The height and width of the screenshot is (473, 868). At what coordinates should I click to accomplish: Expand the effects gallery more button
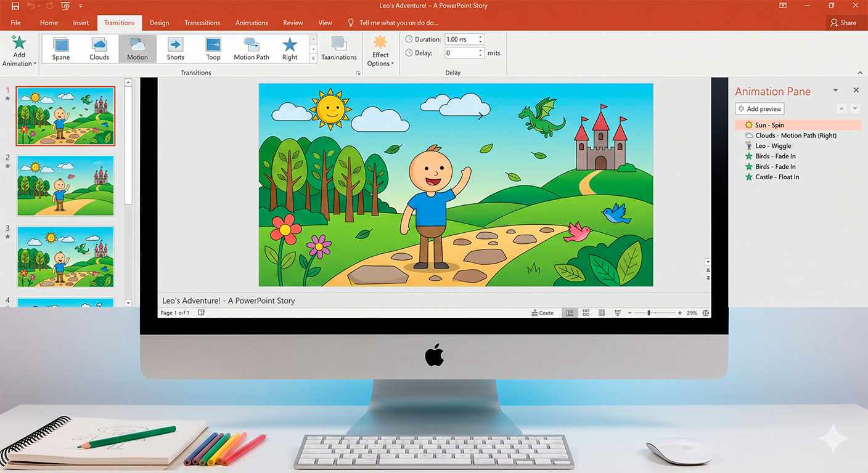(x=313, y=59)
